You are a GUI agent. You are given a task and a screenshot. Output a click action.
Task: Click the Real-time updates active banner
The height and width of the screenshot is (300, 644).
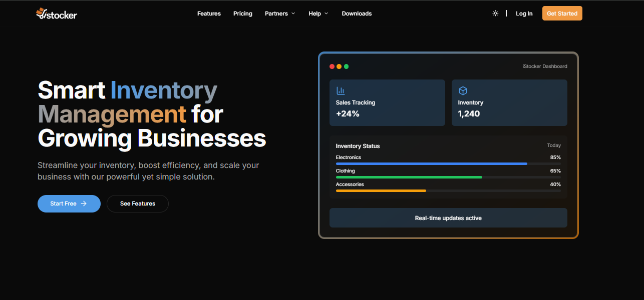(448, 218)
